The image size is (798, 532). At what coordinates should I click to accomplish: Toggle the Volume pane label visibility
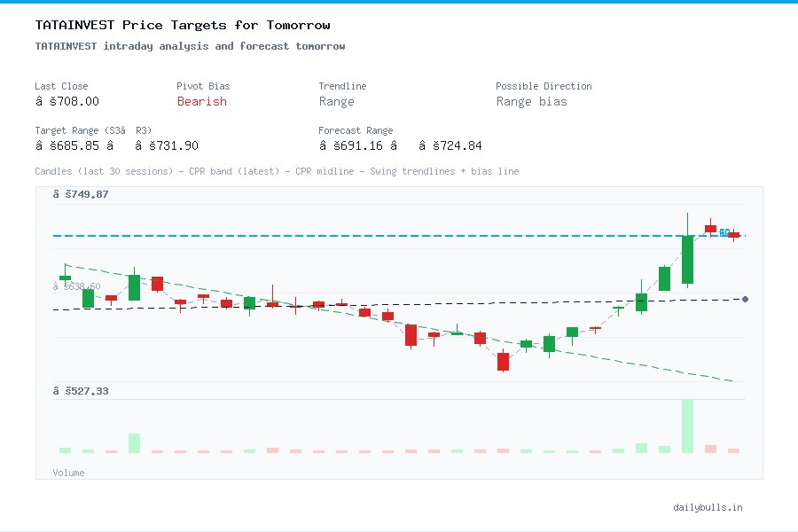click(x=68, y=473)
